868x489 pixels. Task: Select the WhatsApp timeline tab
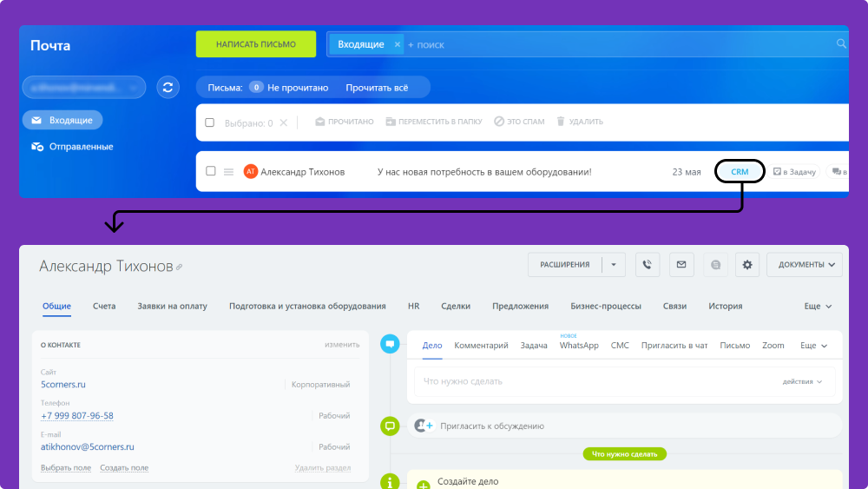(579, 346)
